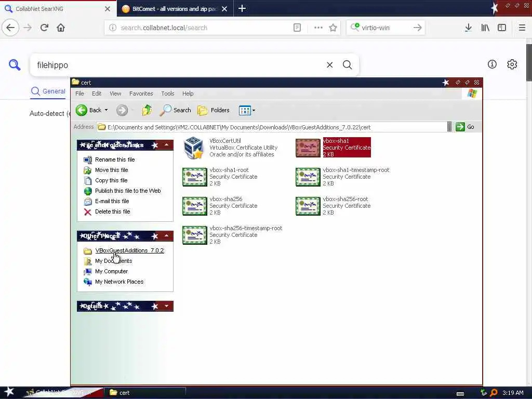Viewport: 532px width, 399px height.
Task: Click Publish this file to the Web
Action: pos(128,191)
